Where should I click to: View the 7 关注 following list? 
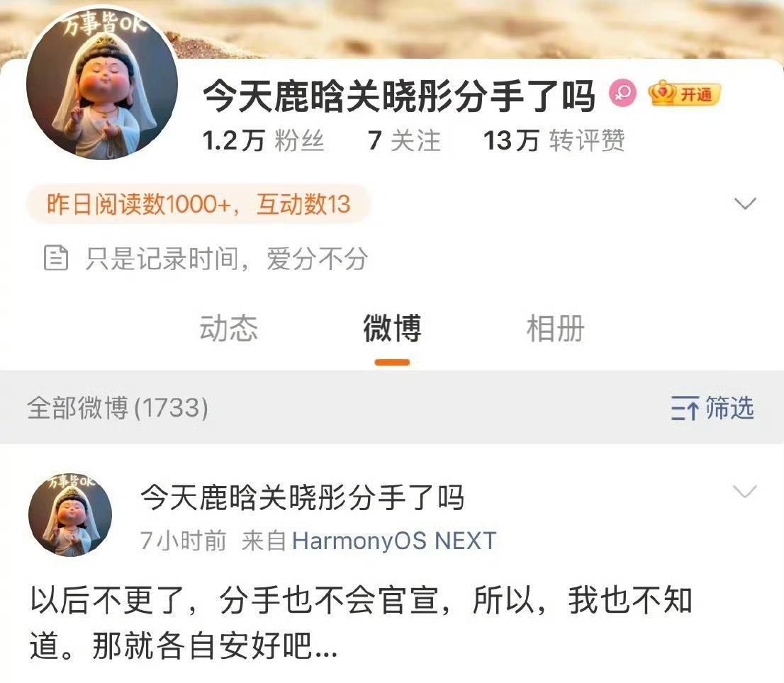404,140
